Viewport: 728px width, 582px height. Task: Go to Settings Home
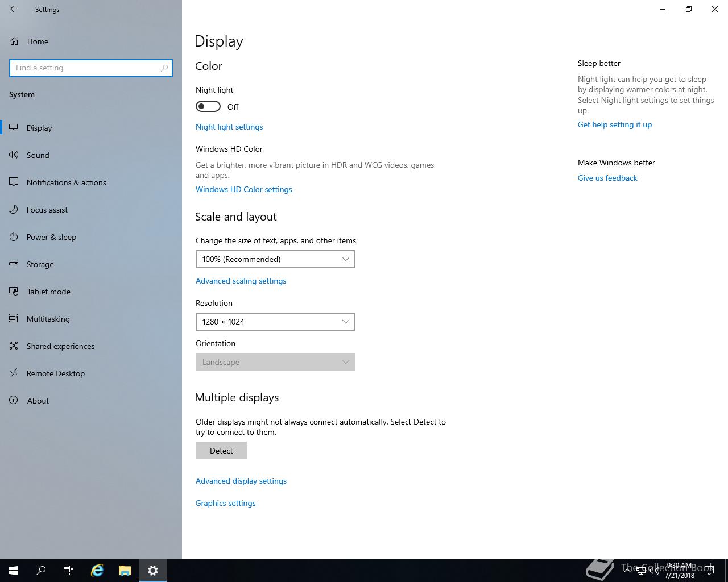pyautogui.click(x=91, y=41)
